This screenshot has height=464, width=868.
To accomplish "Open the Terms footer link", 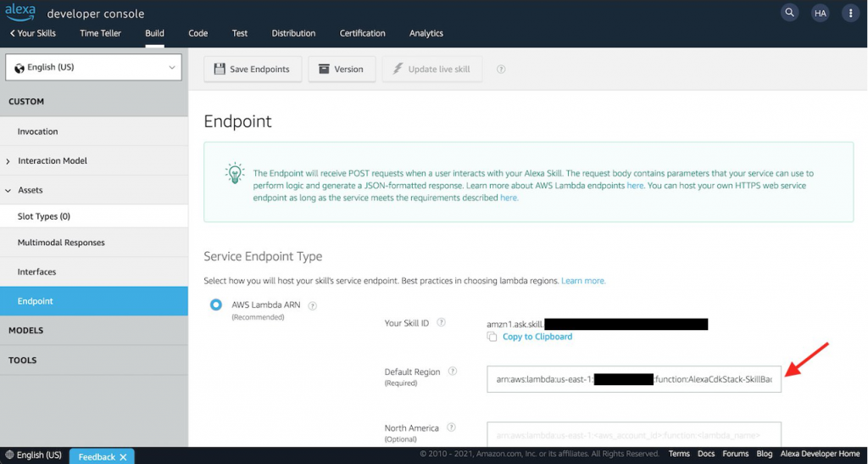I will (x=679, y=454).
